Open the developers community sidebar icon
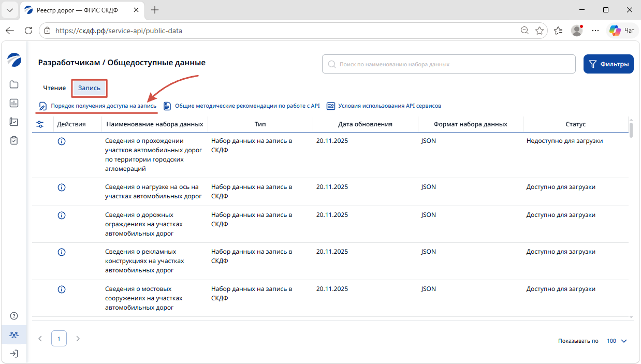 tap(14, 335)
